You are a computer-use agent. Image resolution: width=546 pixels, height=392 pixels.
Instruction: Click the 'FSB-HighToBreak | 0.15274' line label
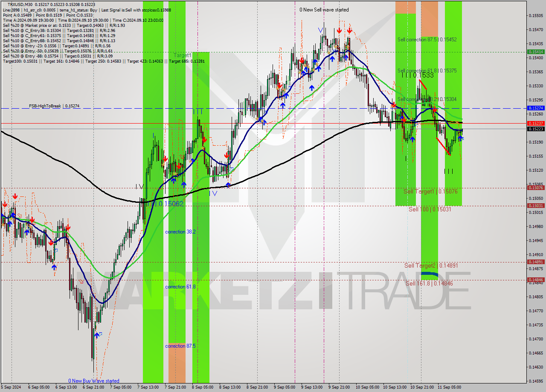coord(54,106)
